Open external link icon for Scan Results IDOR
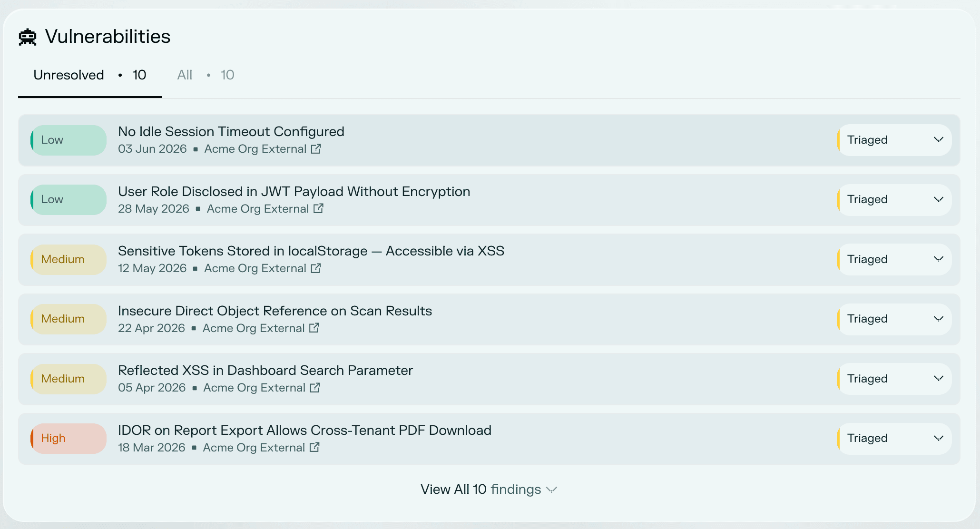This screenshot has width=980, height=529. pyautogui.click(x=314, y=328)
